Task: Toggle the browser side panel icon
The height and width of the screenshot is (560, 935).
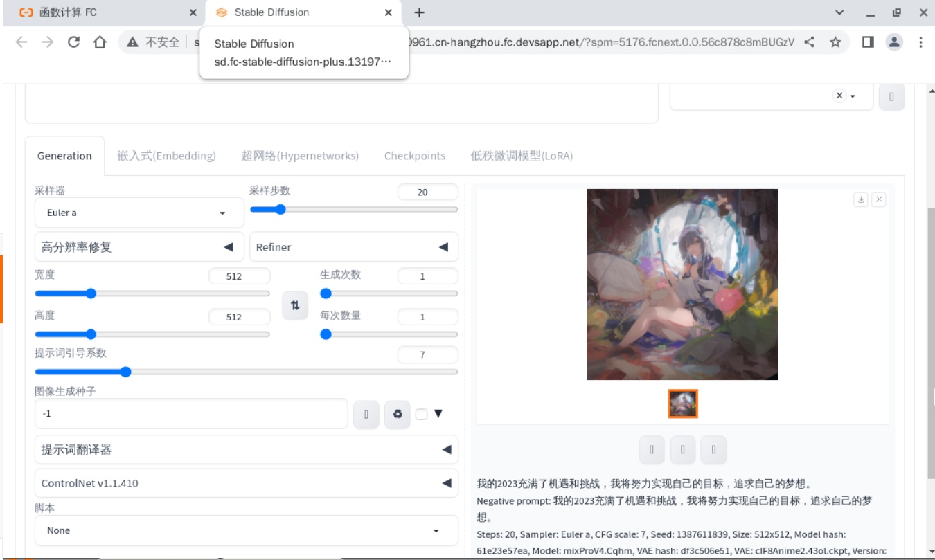Action: [868, 42]
